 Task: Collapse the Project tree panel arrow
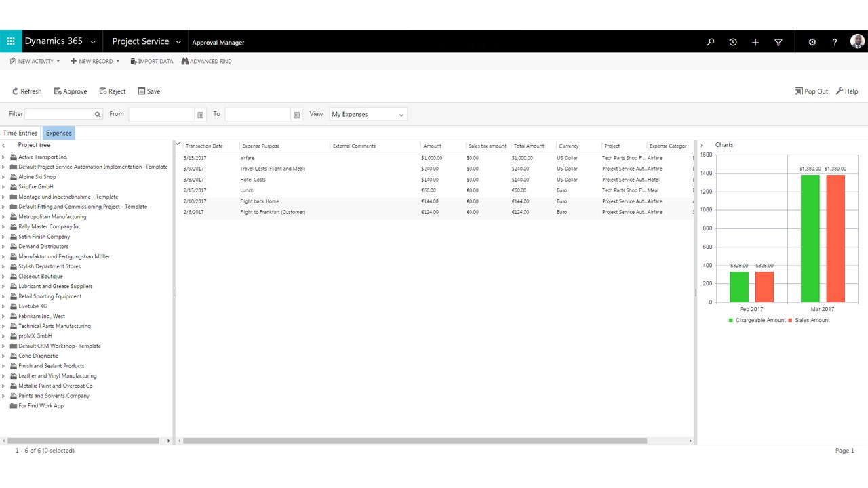(x=3, y=145)
